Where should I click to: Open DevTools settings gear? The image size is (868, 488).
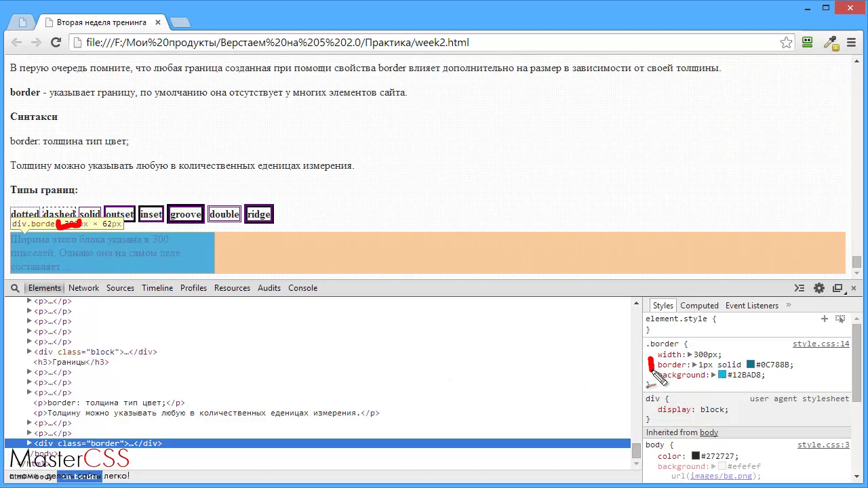(819, 288)
